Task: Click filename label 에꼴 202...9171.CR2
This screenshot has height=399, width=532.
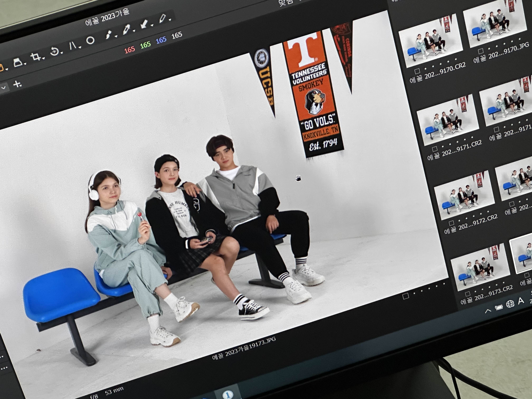Action: [x=455, y=151]
